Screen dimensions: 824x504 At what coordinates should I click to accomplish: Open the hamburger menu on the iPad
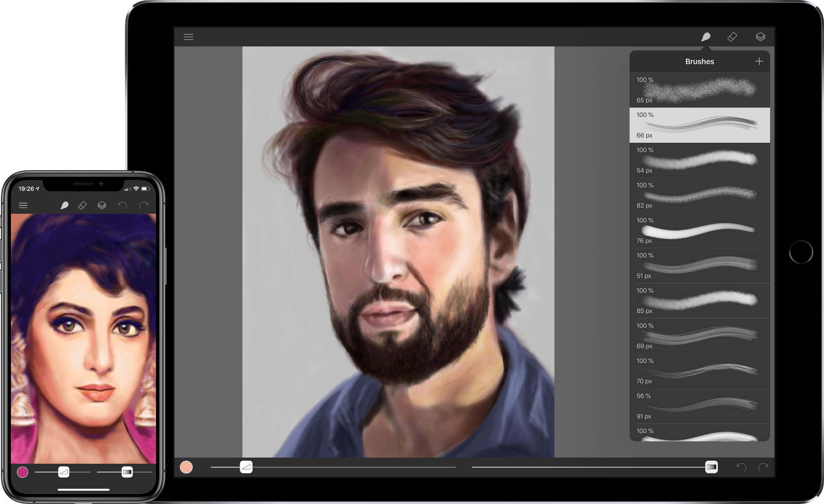[x=188, y=37]
